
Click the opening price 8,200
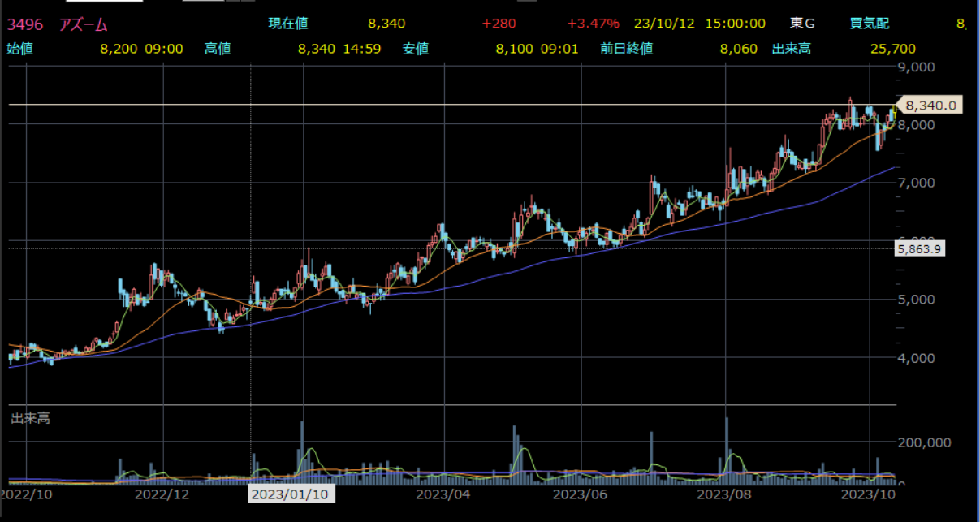tap(118, 49)
